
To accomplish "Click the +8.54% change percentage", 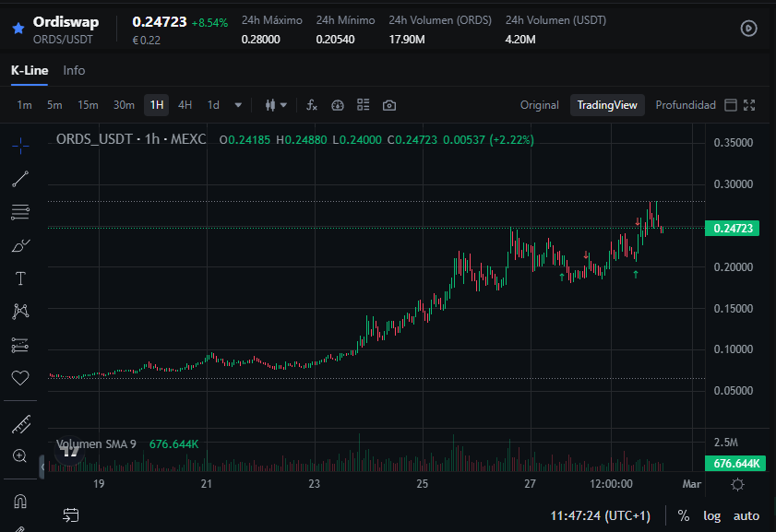I will (209, 23).
